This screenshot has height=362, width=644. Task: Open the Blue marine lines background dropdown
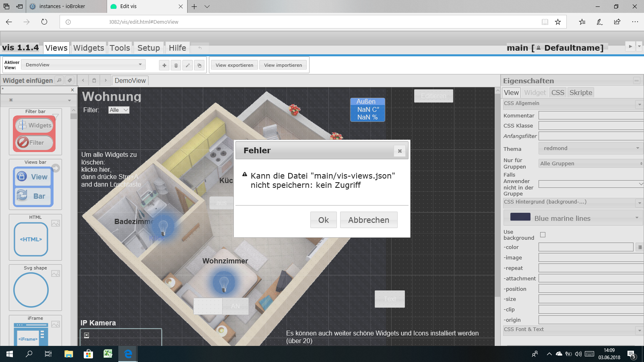573,218
